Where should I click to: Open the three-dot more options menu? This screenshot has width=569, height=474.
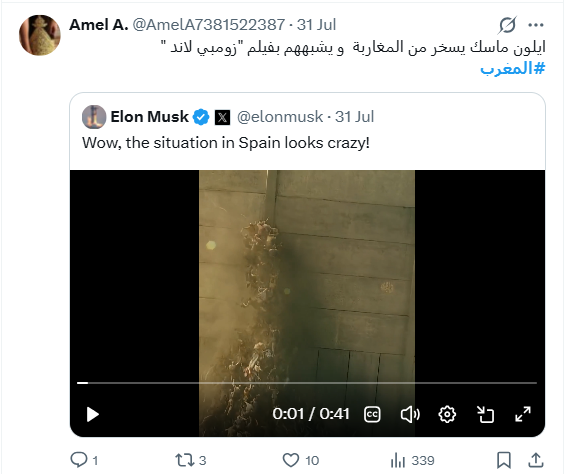[536, 25]
